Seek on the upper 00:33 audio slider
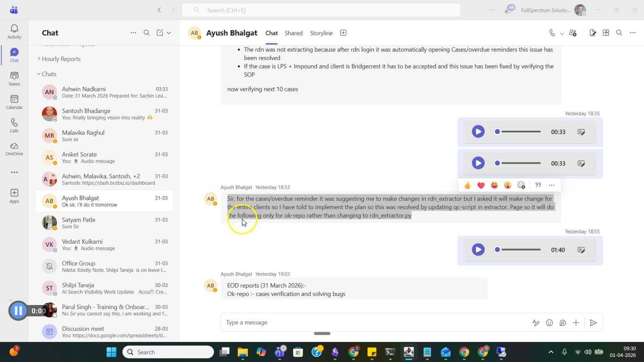The height and width of the screenshot is (362, 644). pos(518,132)
